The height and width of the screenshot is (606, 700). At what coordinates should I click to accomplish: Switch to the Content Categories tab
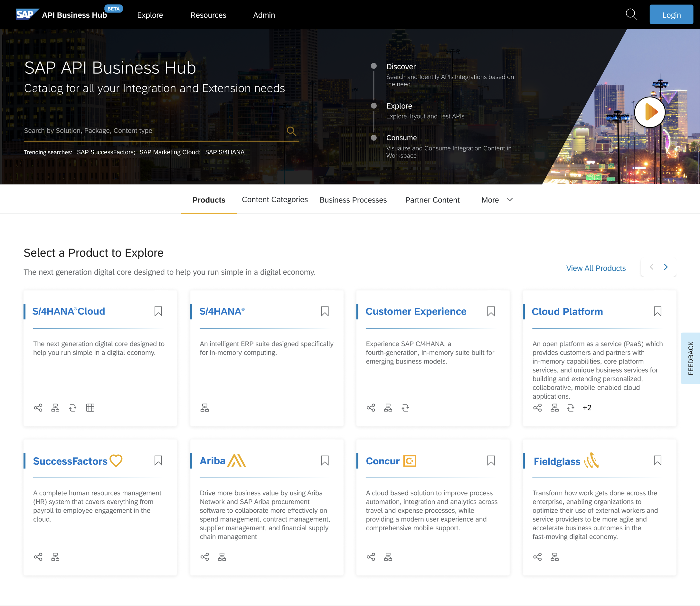275,200
